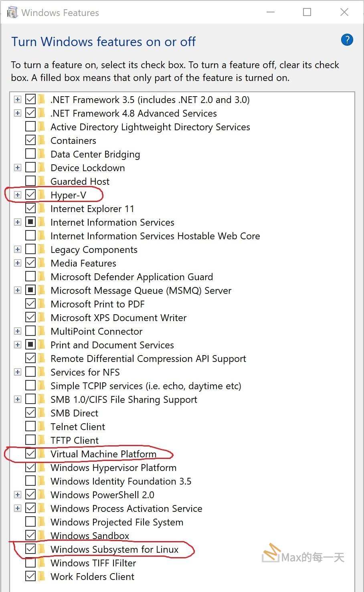Click the folder icon beside Windows Sandbox
Image resolution: width=364 pixels, height=592 pixels.
[x=42, y=535]
